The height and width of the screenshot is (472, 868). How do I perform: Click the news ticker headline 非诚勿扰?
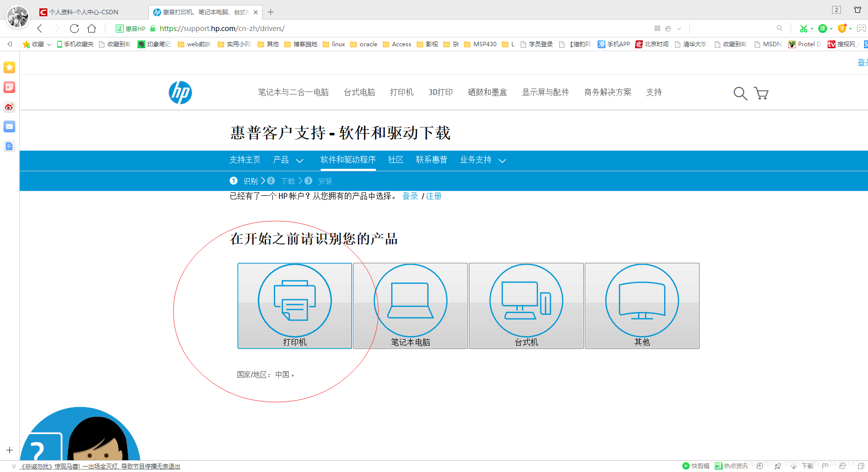click(x=100, y=467)
